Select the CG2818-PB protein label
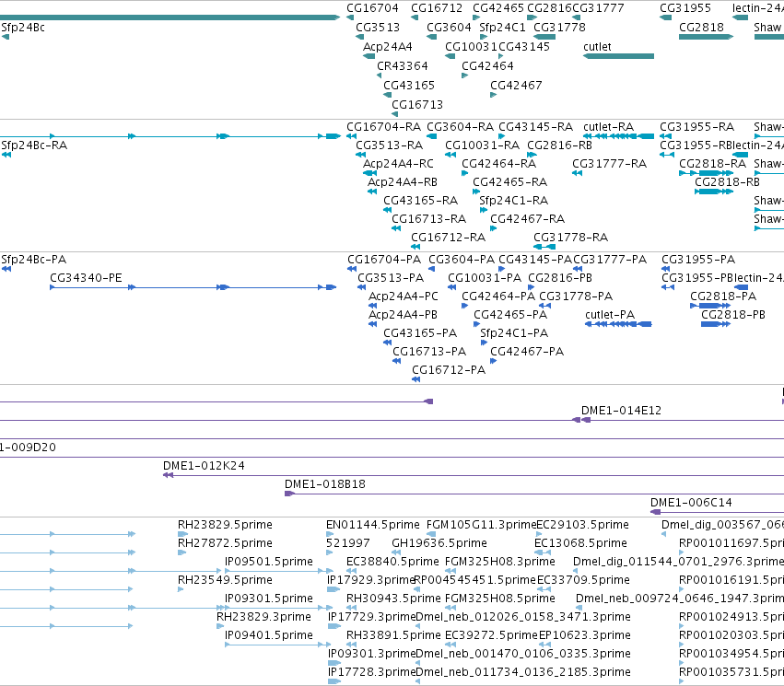The width and height of the screenshot is (784, 686). [733, 315]
